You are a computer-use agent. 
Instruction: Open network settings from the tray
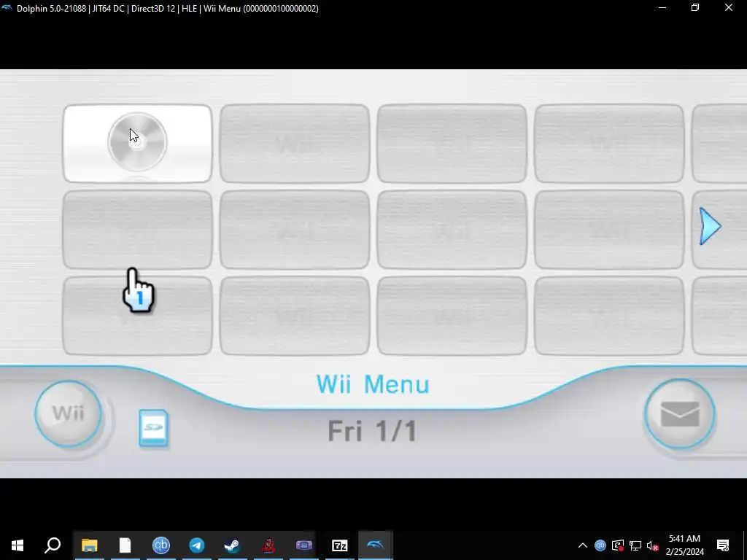635,545
